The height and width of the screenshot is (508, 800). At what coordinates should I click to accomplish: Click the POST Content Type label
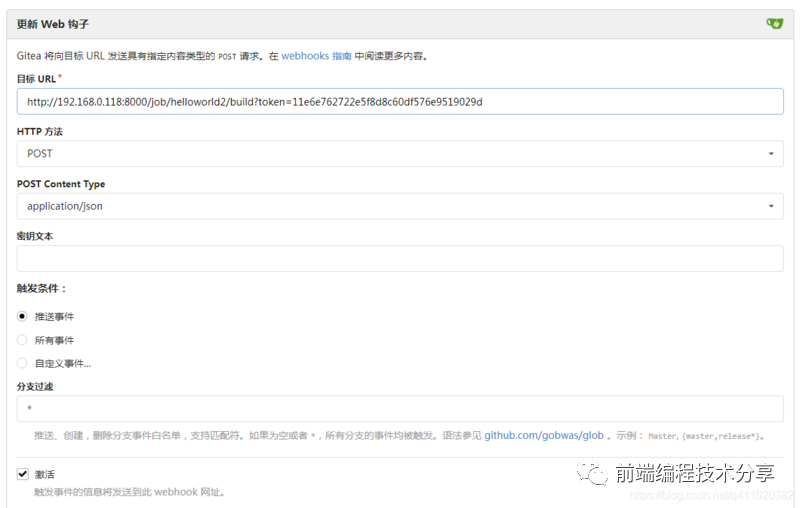(x=61, y=184)
